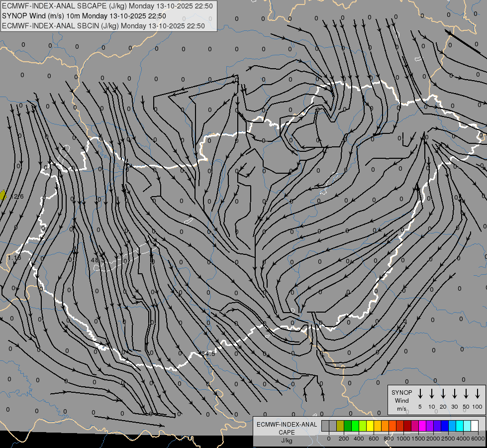Viewport: 487px width, 448px height.
Task: Click the 6000 tick on CAPE scale
Action: pyautogui.click(x=478, y=439)
